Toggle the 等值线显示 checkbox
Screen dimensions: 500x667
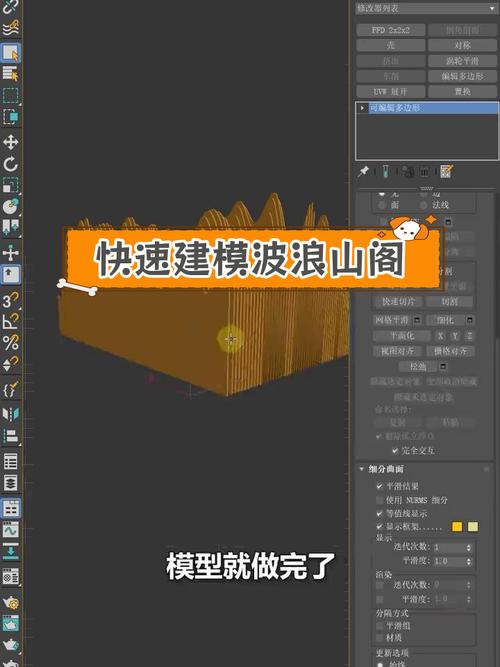[380, 513]
